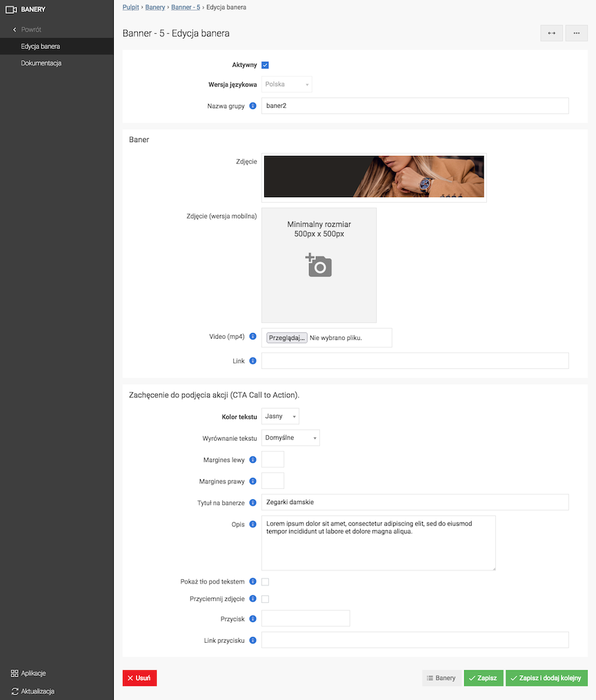The height and width of the screenshot is (700, 596).
Task: Click the Zapisz i dodaj kolejny button
Action: coord(546,678)
